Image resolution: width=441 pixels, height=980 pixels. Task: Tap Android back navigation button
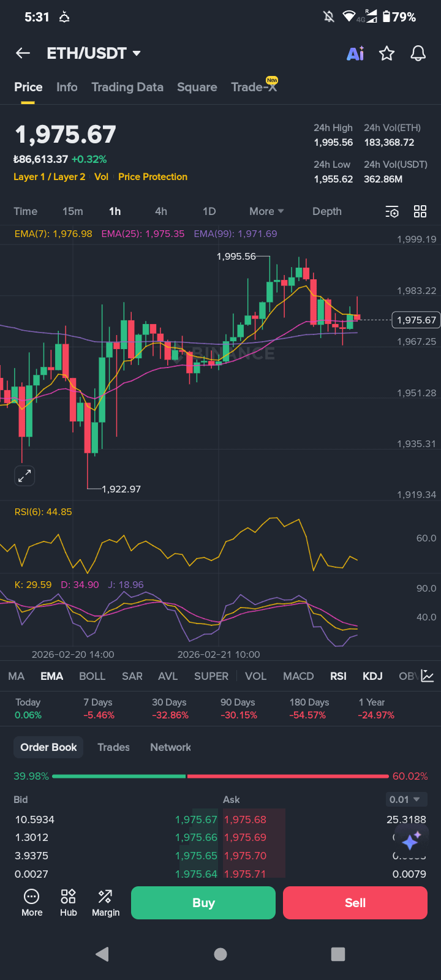tap(102, 954)
